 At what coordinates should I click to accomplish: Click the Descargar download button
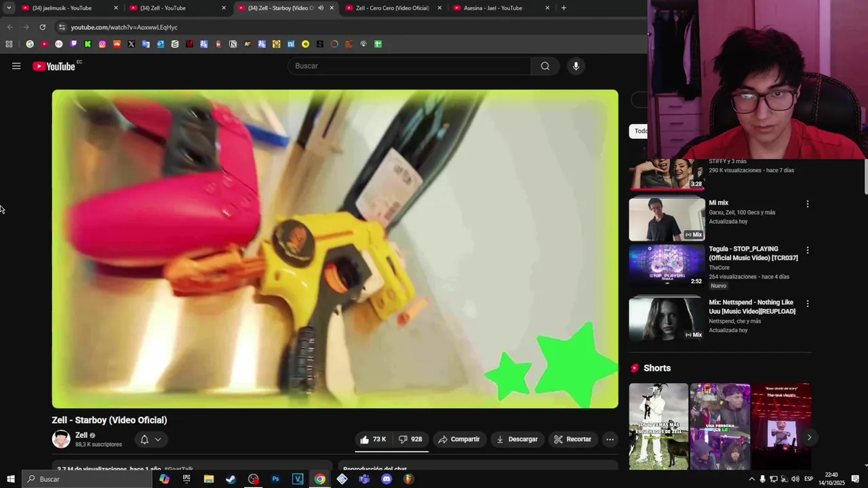point(517,439)
